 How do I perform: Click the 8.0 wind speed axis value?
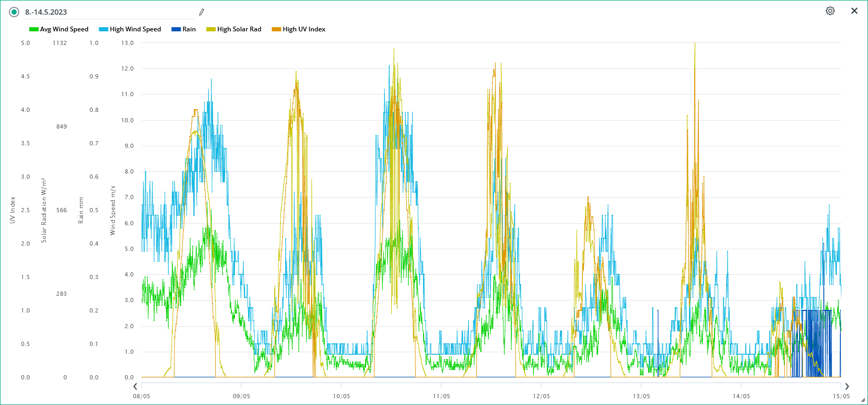[129, 171]
